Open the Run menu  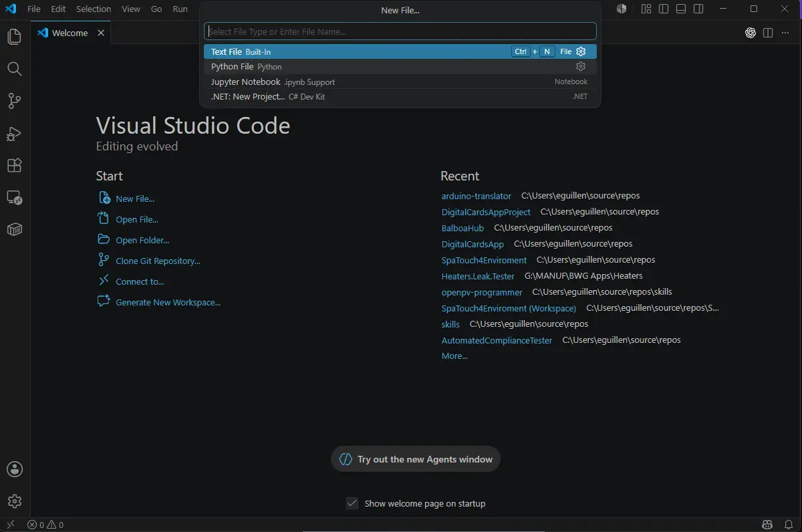pyautogui.click(x=180, y=9)
